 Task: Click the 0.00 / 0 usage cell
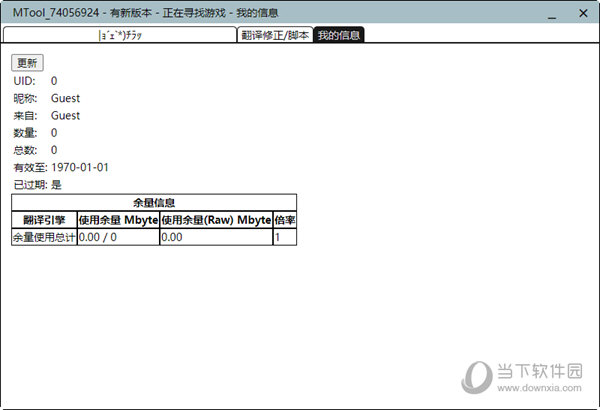pyautogui.click(x=118, y=237)
